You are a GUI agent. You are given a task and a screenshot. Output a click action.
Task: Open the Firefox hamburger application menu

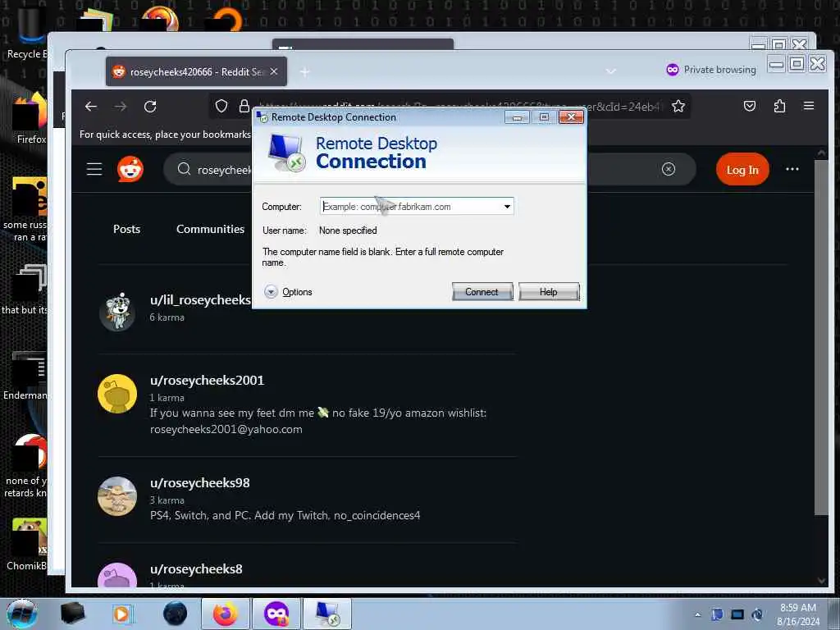[x=809, y=106]
